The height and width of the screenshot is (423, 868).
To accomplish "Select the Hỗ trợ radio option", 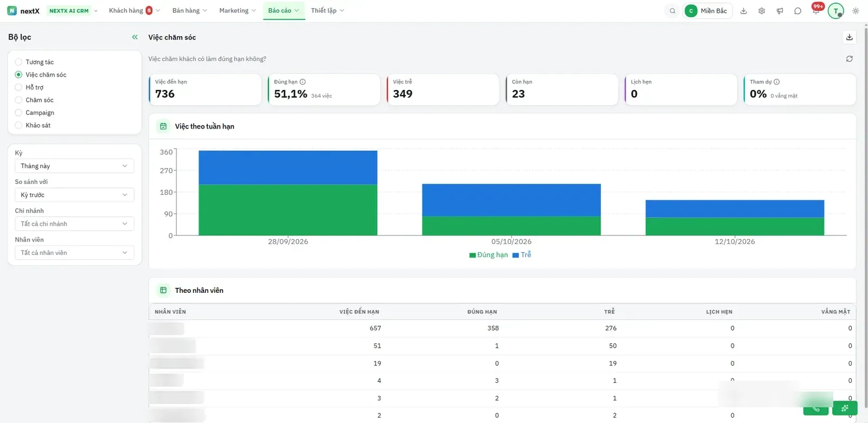I will click(18, 87).
